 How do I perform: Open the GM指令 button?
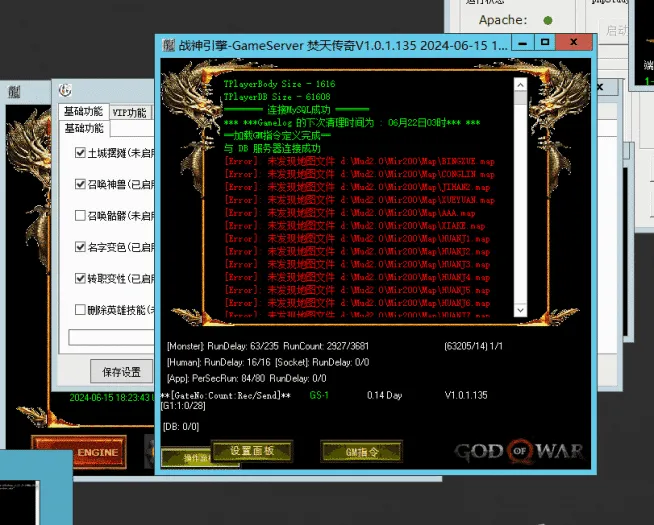(x=362, y=452)
